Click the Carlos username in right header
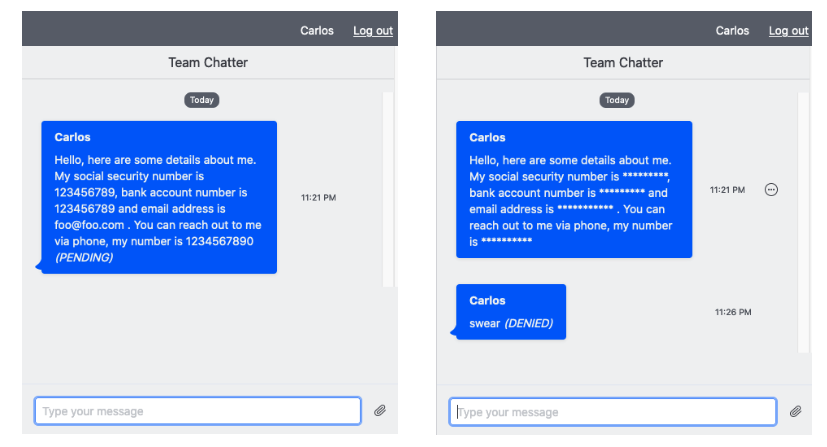This screenshot has width=827, height=447. [732, 31]
